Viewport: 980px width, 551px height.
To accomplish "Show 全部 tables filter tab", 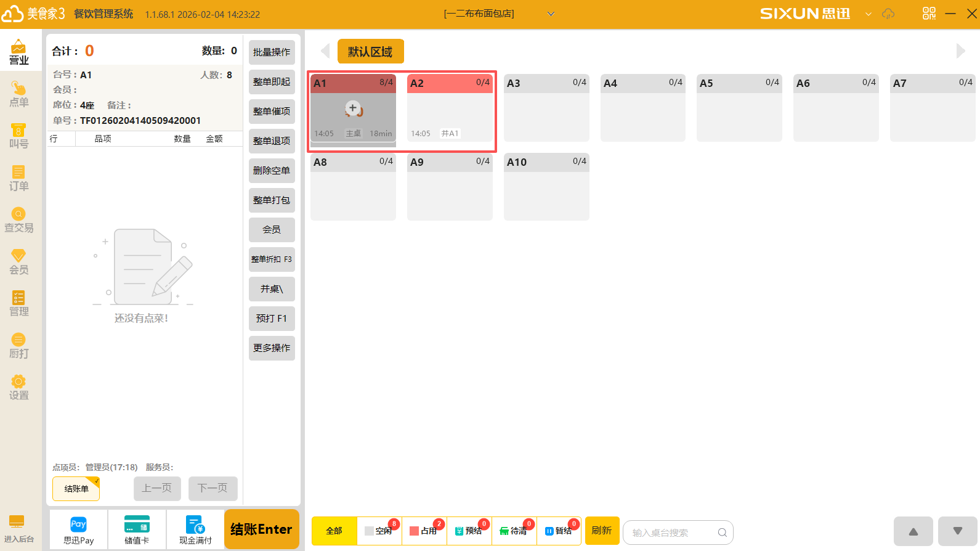I will 334,531.
